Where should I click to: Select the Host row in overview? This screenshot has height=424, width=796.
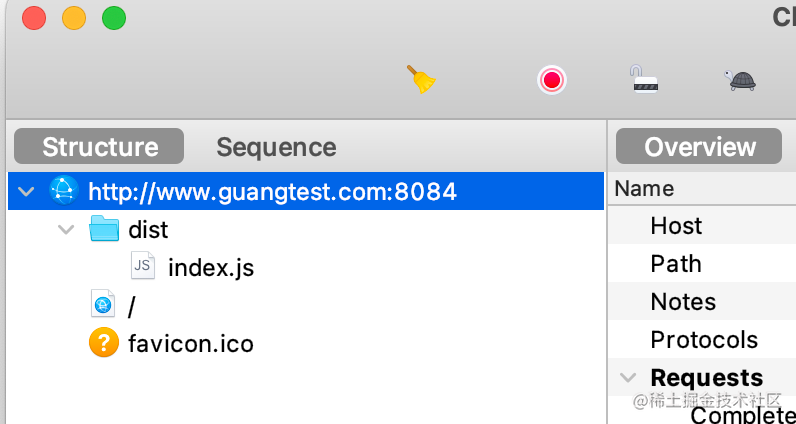pyautogui.click(x=676, y=226)
